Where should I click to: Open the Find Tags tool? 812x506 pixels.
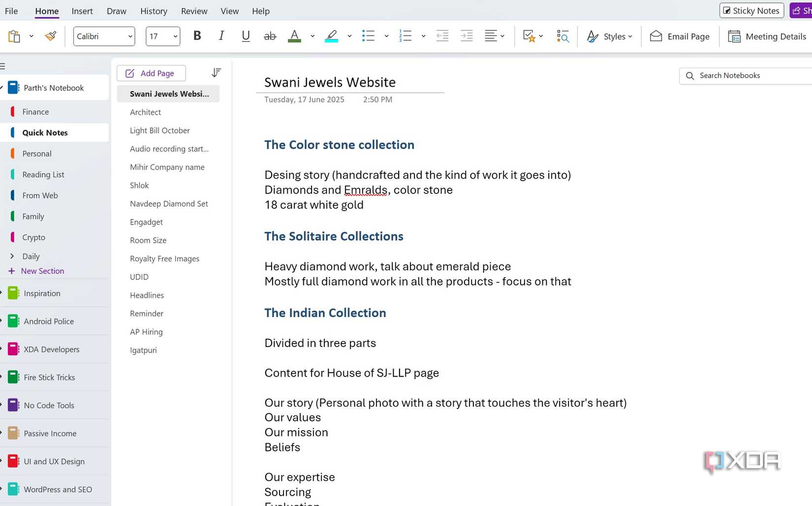point(562,36)
